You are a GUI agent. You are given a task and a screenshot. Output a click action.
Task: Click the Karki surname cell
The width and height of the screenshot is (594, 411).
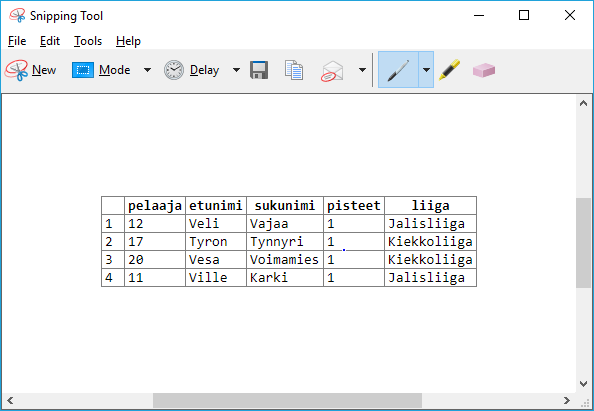(285, 278)
